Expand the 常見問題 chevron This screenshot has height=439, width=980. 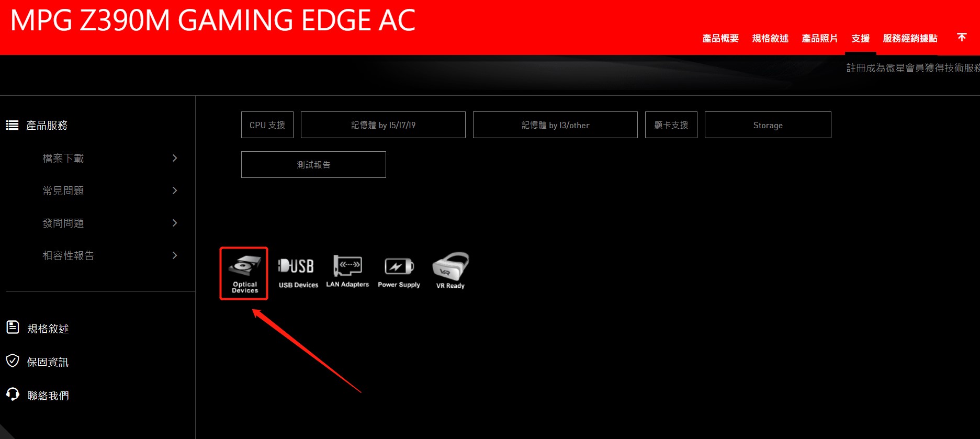[x=175, y=190]
